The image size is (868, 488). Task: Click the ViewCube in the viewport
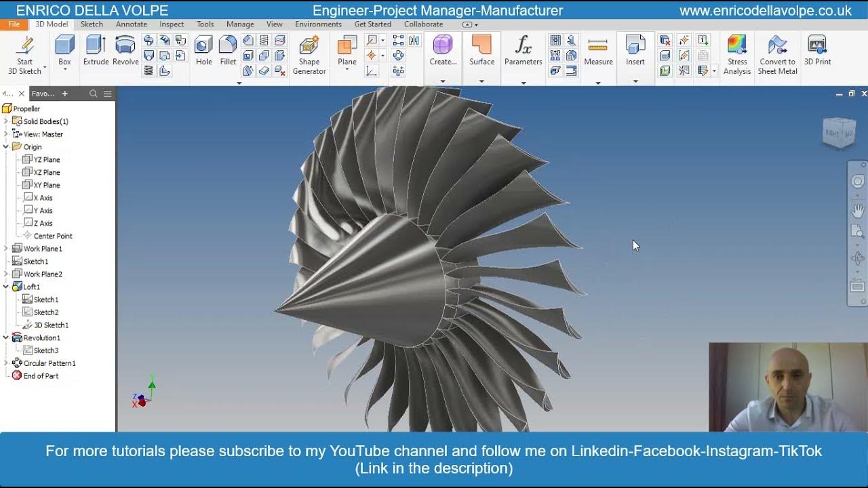pos(840,132)
